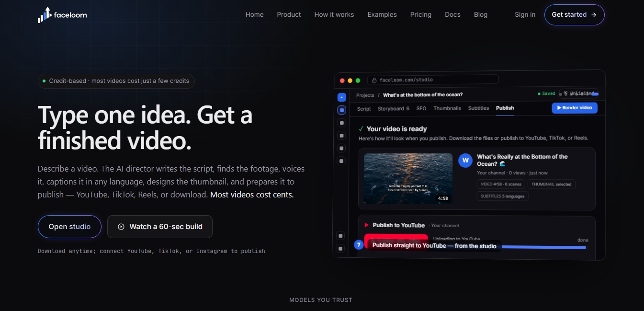
Task: Open the Pricing page
Action: click(x=421, y=14)
